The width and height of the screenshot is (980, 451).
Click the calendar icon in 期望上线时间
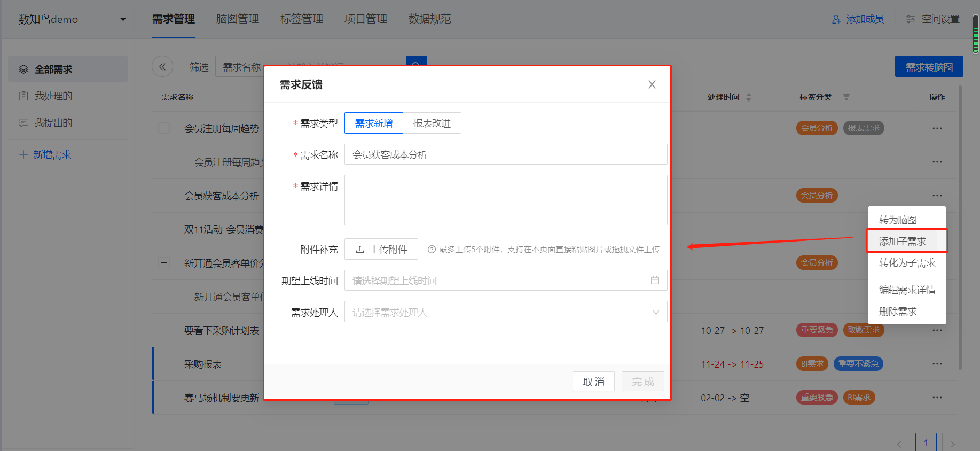[655, 281]
